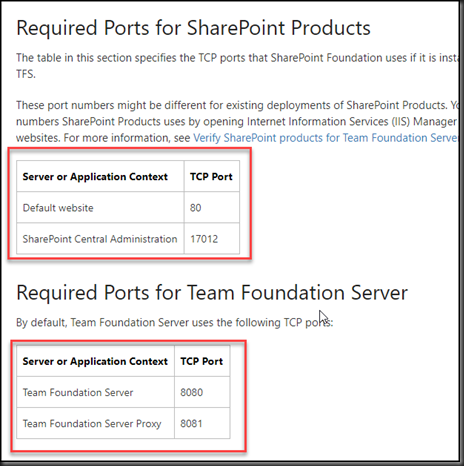Image resolution: width=464 pixels, height=466 pixels.
Task: Click the sentence starting 'By default, Team Foundation Server'
Action: point(175,322)
